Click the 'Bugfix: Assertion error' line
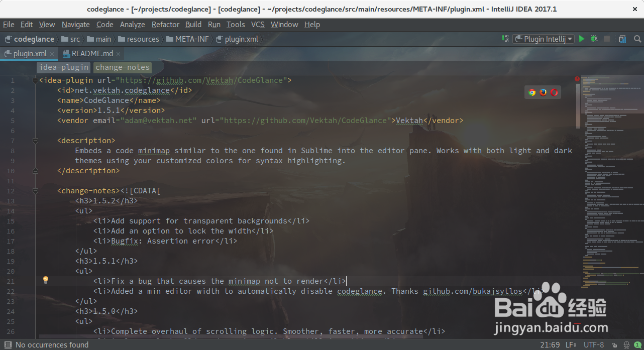This screenshot has width=644, height=350. point(165,241)
